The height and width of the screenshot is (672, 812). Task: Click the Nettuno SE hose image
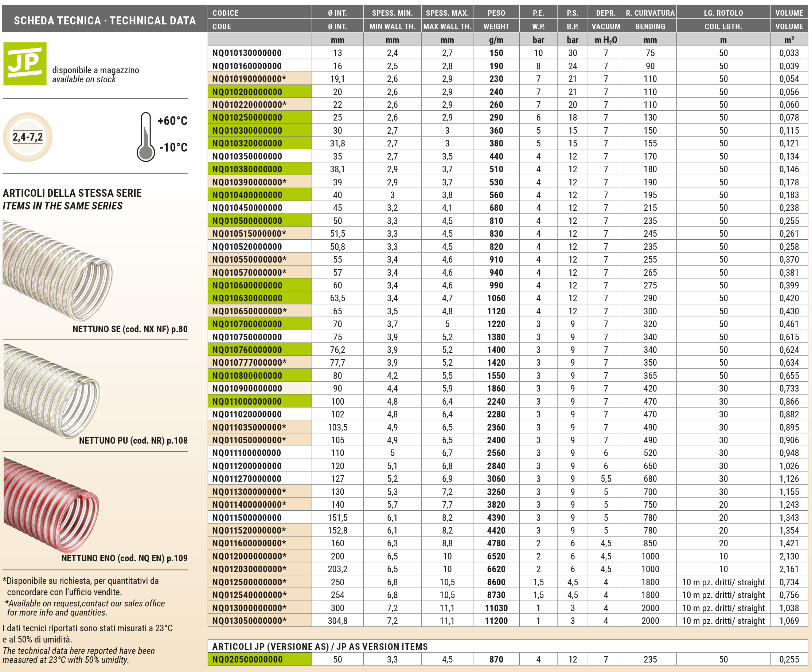point(57,270)
